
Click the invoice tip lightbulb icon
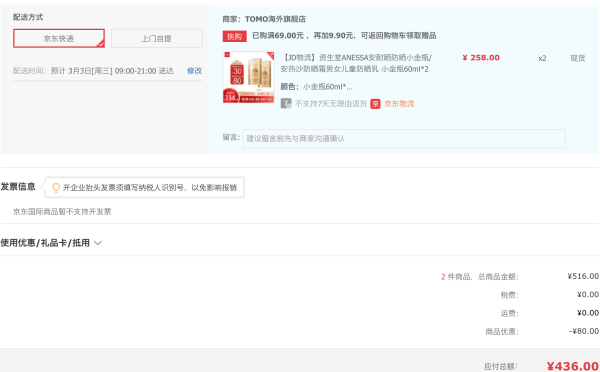(56, 188)
